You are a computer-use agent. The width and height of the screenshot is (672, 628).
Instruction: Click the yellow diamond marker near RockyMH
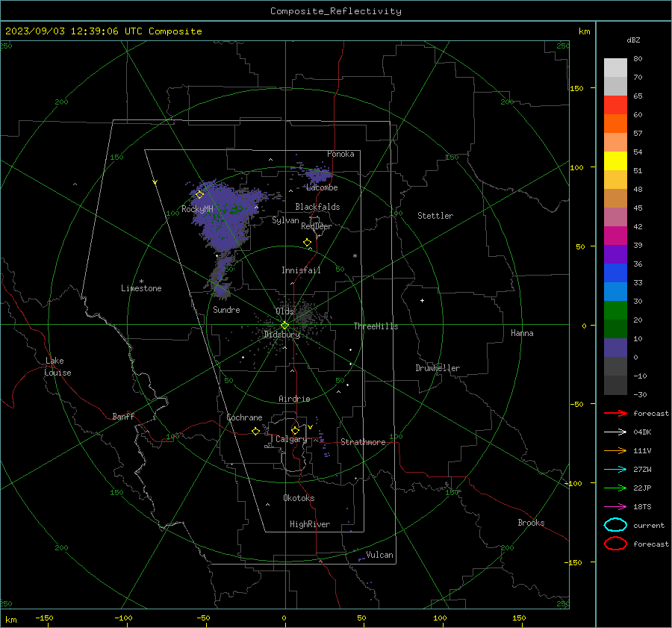coord(199,195)
